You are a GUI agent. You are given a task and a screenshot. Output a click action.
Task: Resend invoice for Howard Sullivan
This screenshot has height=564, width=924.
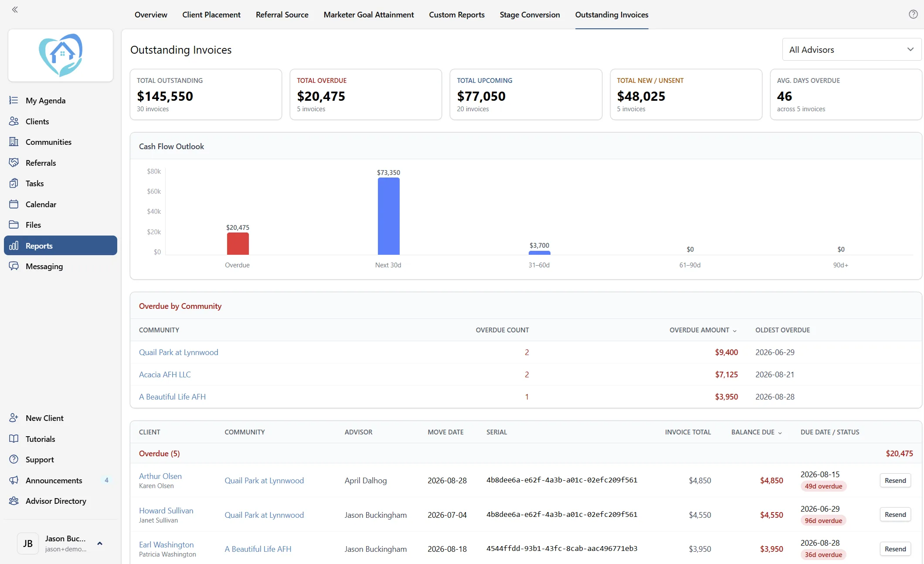(x=895, y=515)
